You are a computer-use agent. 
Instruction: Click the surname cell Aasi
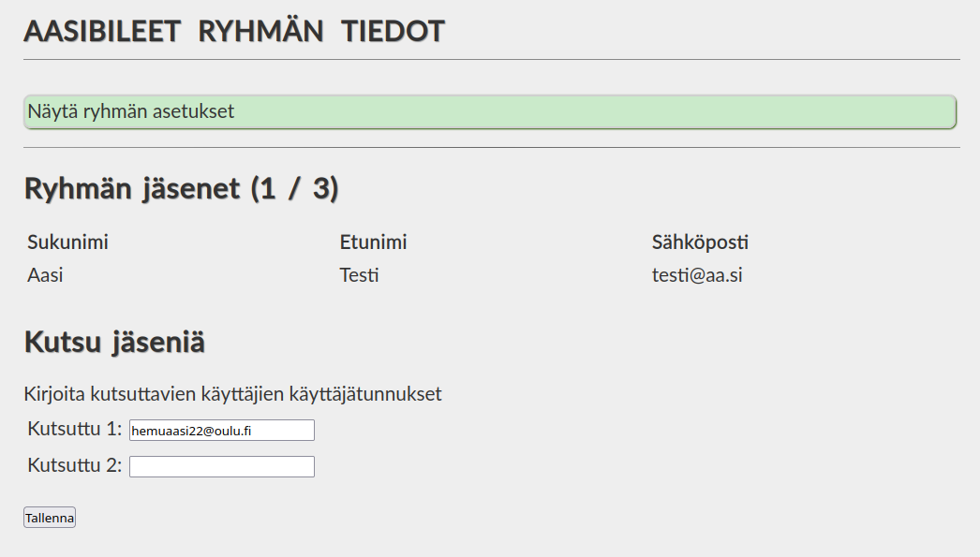[x=46, y=275]
